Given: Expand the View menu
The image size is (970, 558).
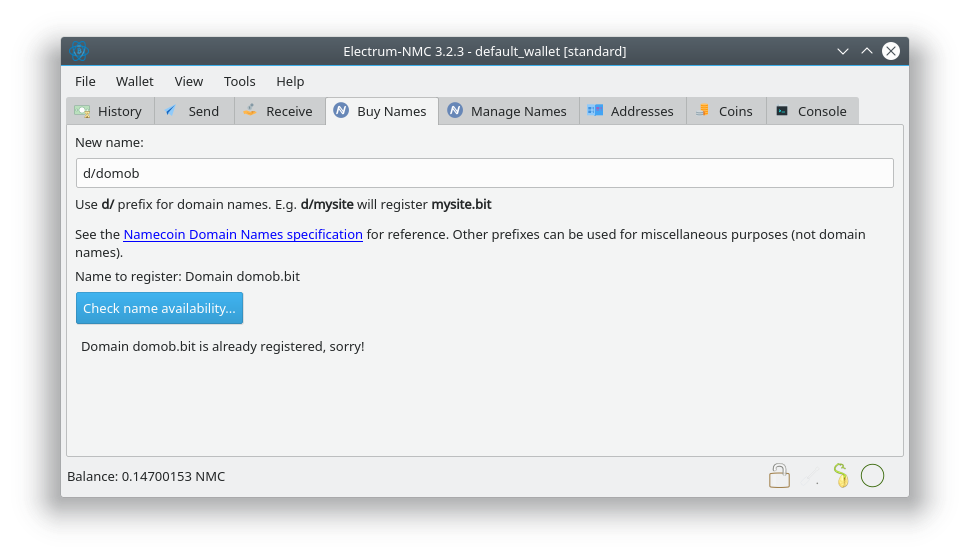Looking at the screenshot, I should 188,81.
